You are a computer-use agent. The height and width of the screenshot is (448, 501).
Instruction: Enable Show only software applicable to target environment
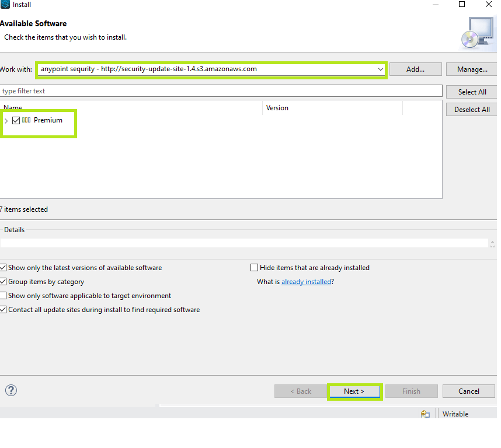[x=4, y=295]
